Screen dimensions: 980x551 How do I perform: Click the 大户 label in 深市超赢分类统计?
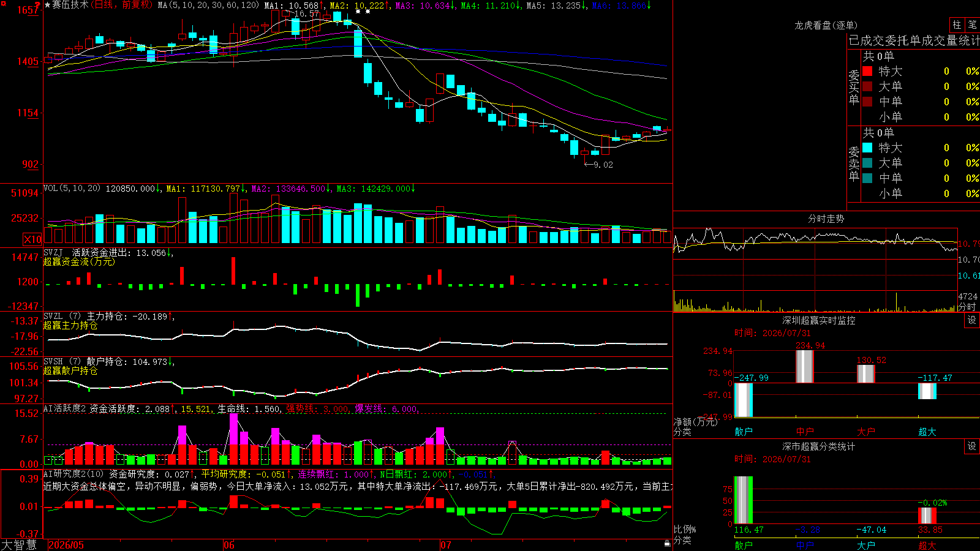[x=866, y=545]
